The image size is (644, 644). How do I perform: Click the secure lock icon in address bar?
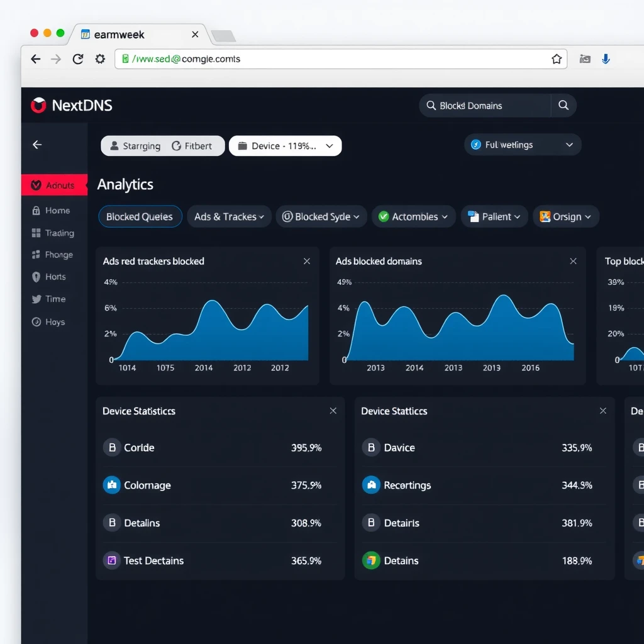click(x=126, y=58)
